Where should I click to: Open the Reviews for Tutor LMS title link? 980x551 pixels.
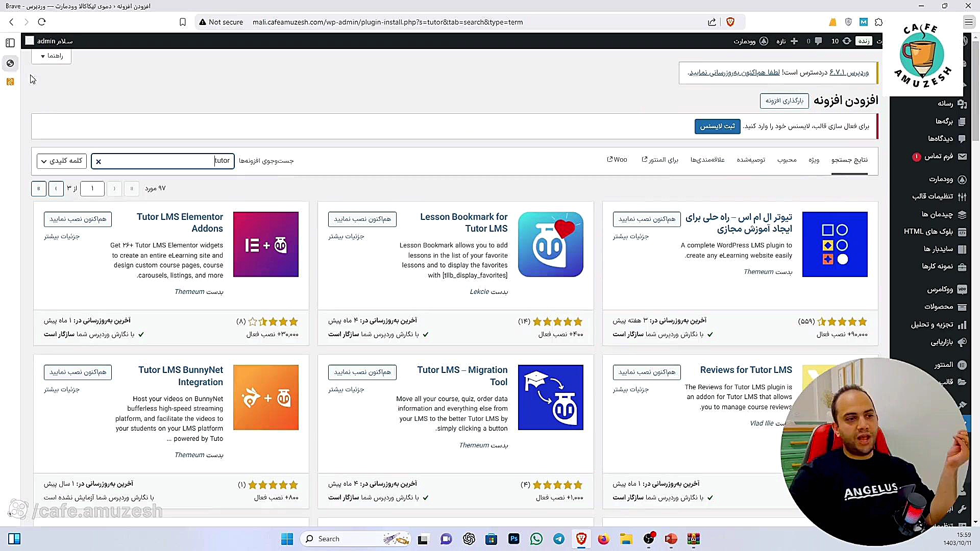(x=746, y=370)
